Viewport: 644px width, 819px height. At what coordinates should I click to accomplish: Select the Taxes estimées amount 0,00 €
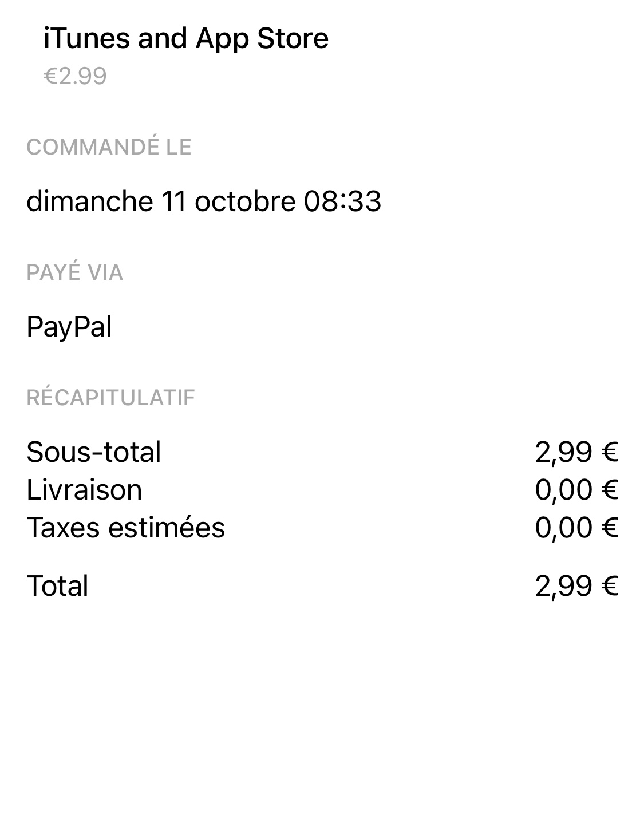click(x=576, y=527)
